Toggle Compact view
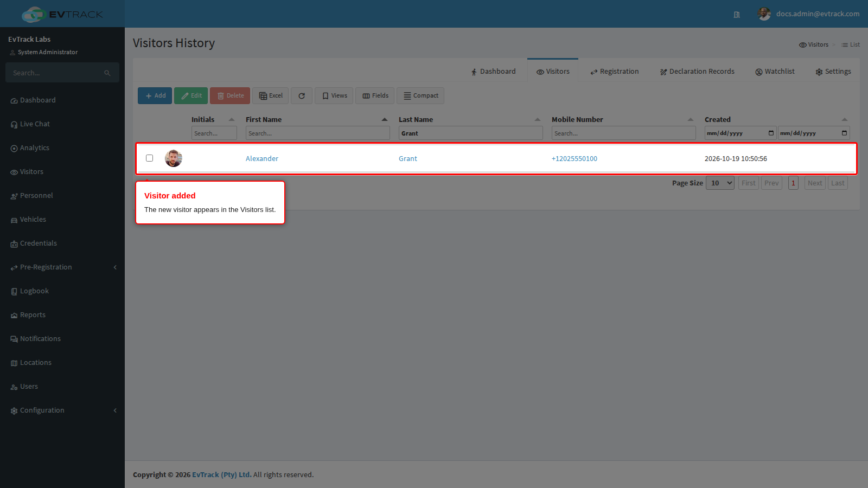868x488 pixels. (420, 95)
